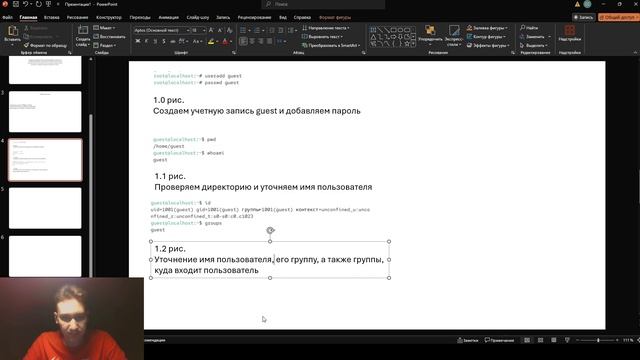Increase font size with the large A button

click(x=211, y=31)
